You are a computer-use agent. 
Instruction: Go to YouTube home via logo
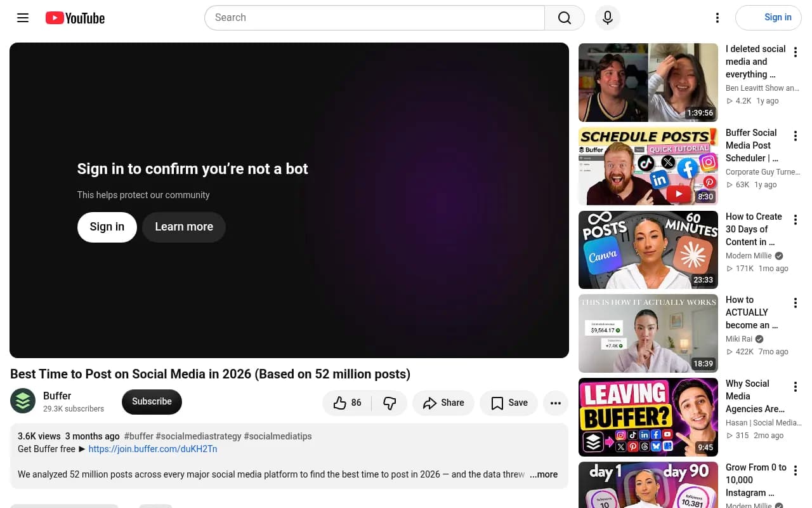(x=75, y=18)
